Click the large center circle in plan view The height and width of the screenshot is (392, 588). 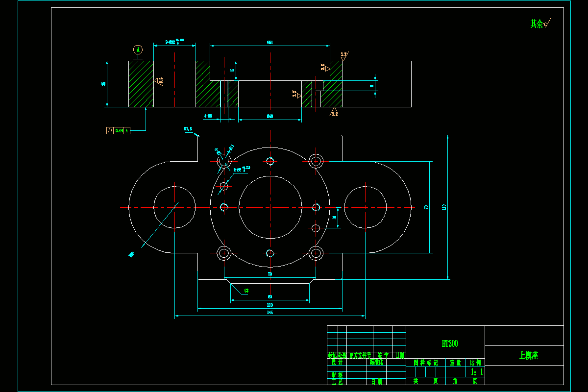pos(270,207)
